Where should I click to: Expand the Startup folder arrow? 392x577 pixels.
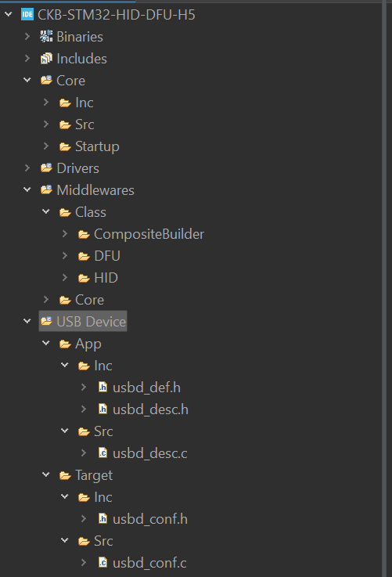46,146
